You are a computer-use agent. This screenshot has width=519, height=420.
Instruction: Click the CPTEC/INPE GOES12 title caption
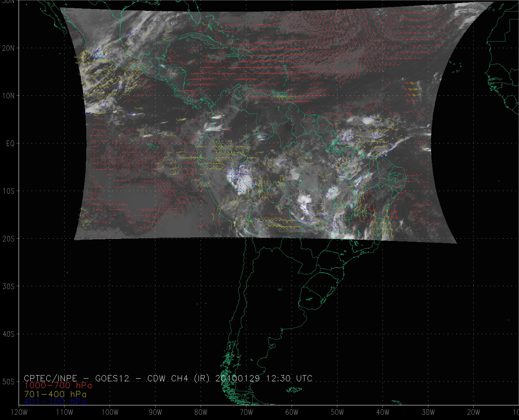coord(168,378)
